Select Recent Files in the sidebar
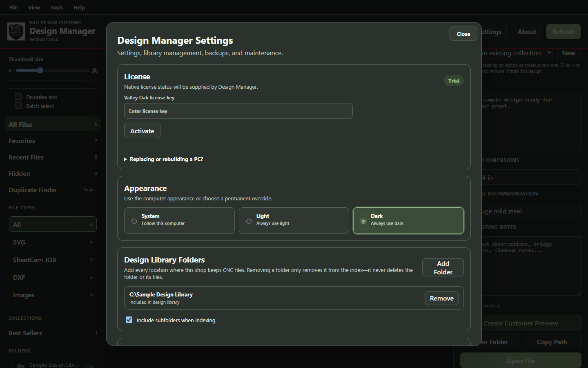Screen dimensions: 588x368 pyautogui.click(x=53, y=157)
